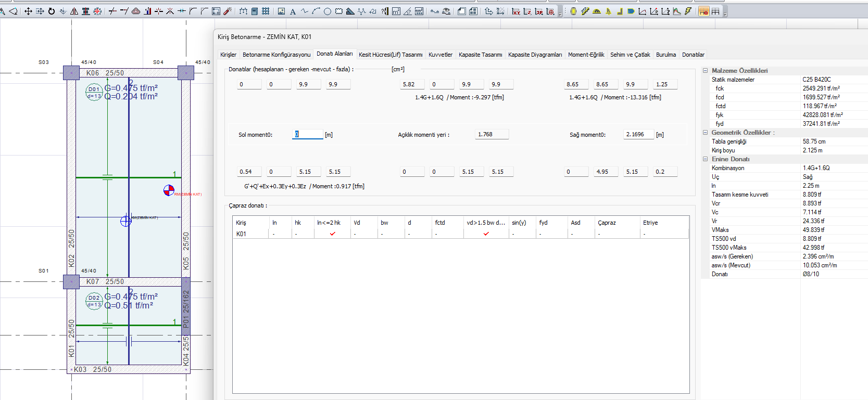Screen dimensions: 868x400
Task: Click the Sol moment0 input field
Action: pos(308,134)
